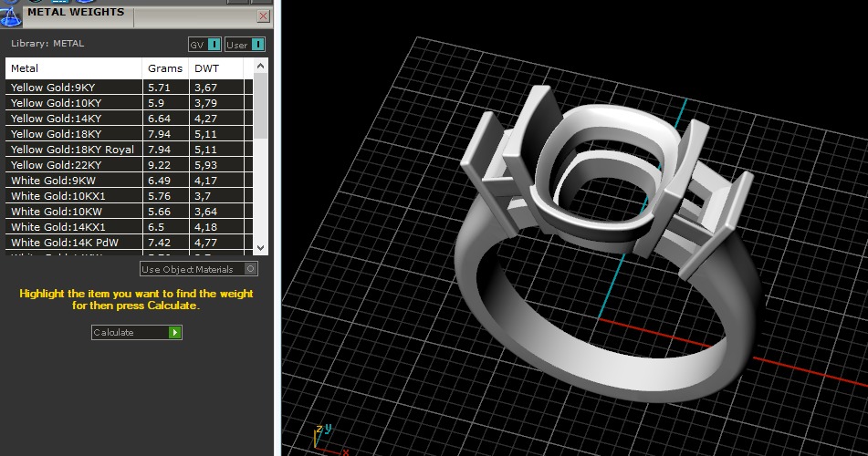
Task: Sort by the Grams column header
Action: 165,68
